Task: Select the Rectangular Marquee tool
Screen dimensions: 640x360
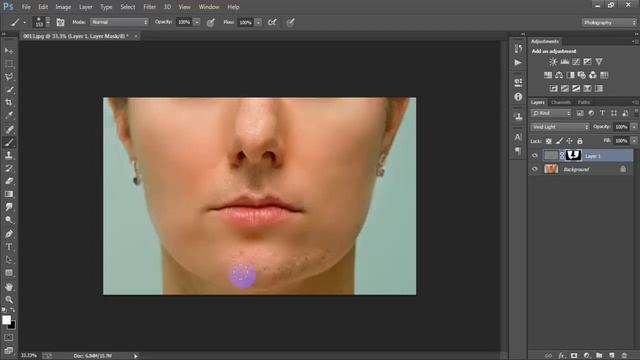Action: [9, 64]
